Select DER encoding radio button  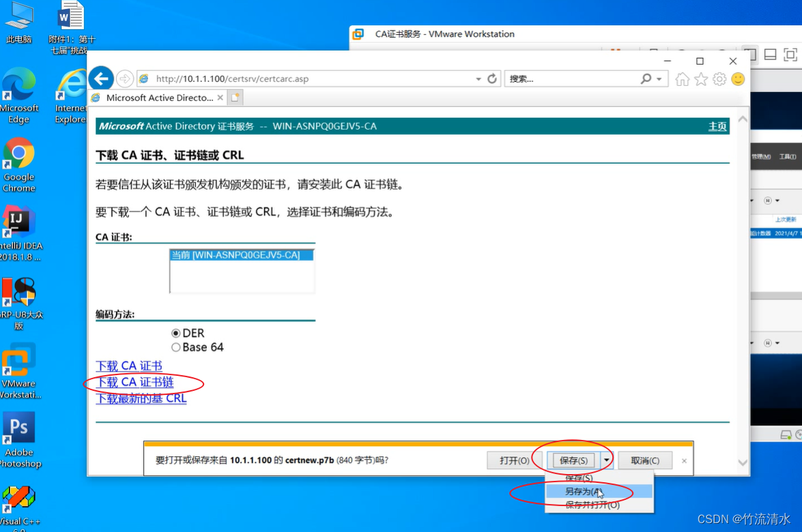[176, 334]
